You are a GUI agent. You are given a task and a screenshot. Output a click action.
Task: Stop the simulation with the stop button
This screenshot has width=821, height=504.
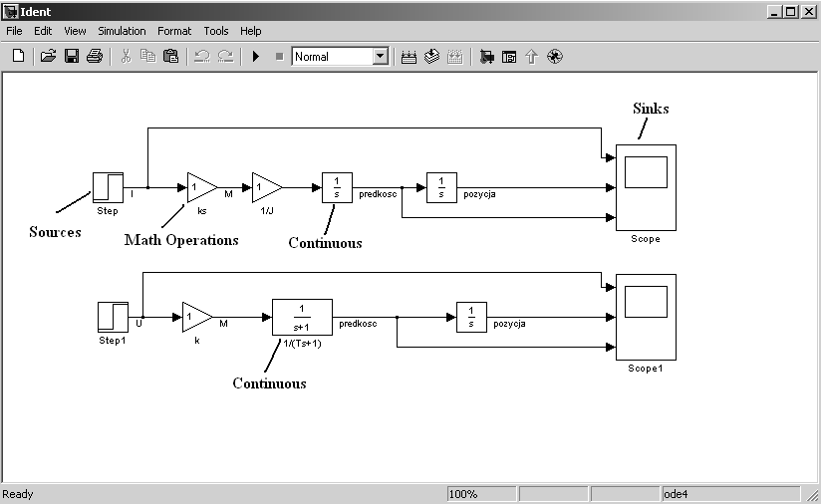point(279,57)
